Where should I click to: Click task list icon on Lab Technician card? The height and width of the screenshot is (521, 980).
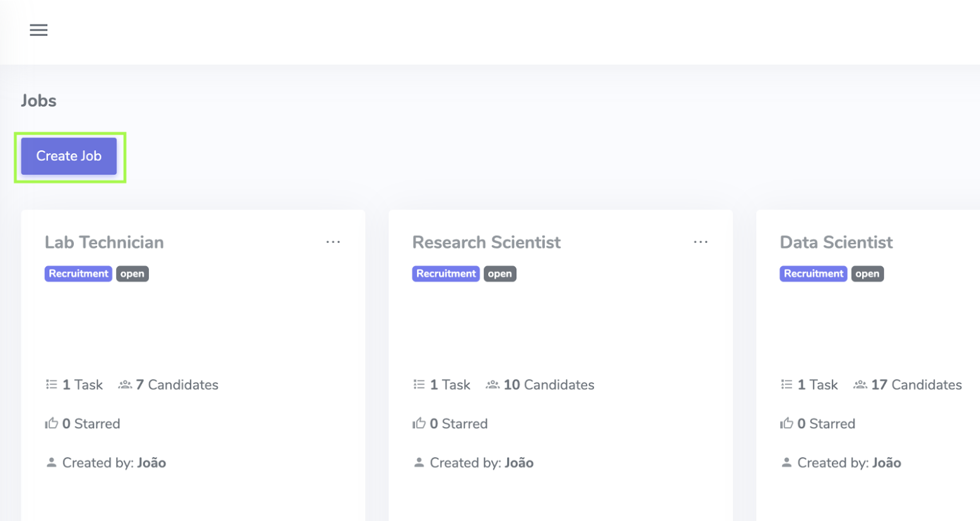coord(51,384)
